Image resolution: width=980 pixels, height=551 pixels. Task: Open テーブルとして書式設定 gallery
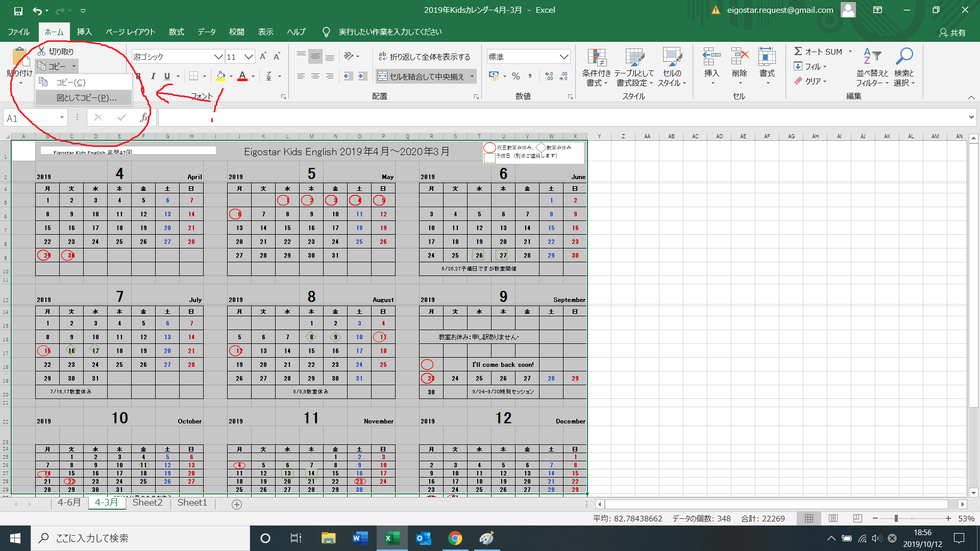[x=634, y=67]
